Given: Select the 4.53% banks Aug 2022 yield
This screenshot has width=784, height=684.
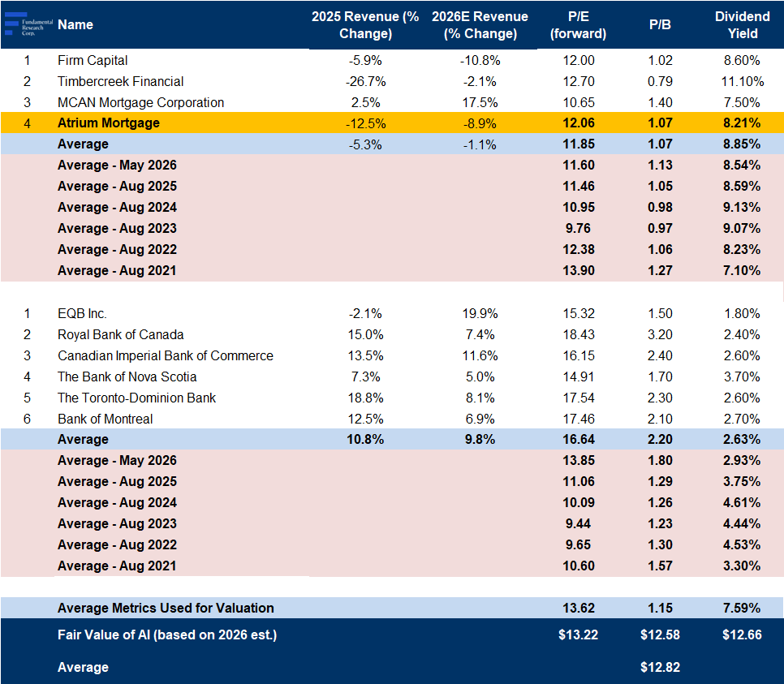Looking at the screenshot, I should 742,544.
